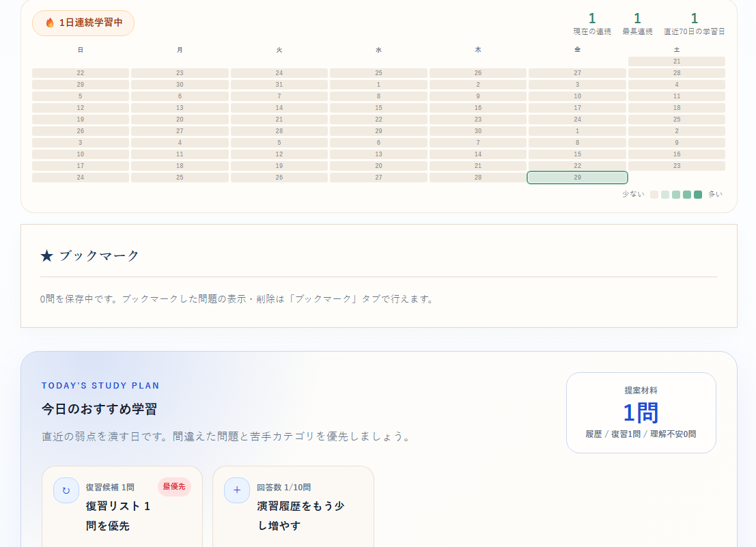The width and height of the screenshot is (756, 547).
Task: Select the 15 cell in the 水 column
Action: point(378,108)
